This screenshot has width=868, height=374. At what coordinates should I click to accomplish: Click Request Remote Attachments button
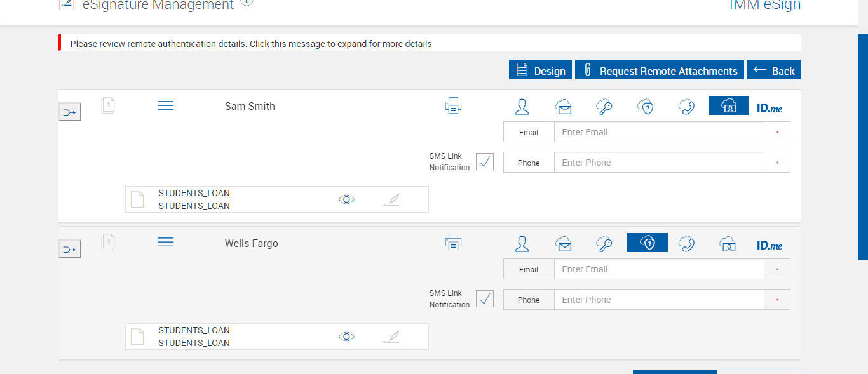[x=660, y=70]
